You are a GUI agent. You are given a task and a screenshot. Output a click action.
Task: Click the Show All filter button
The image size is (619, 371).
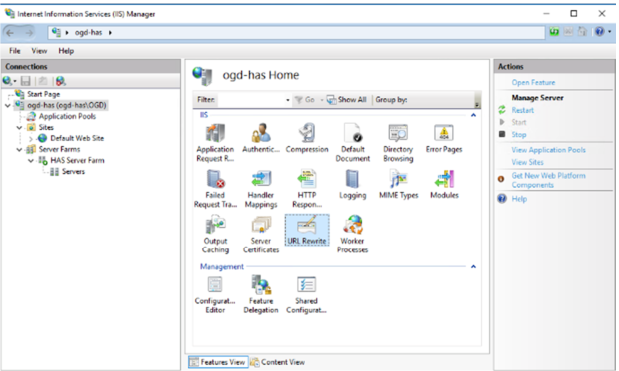(347, 100)
